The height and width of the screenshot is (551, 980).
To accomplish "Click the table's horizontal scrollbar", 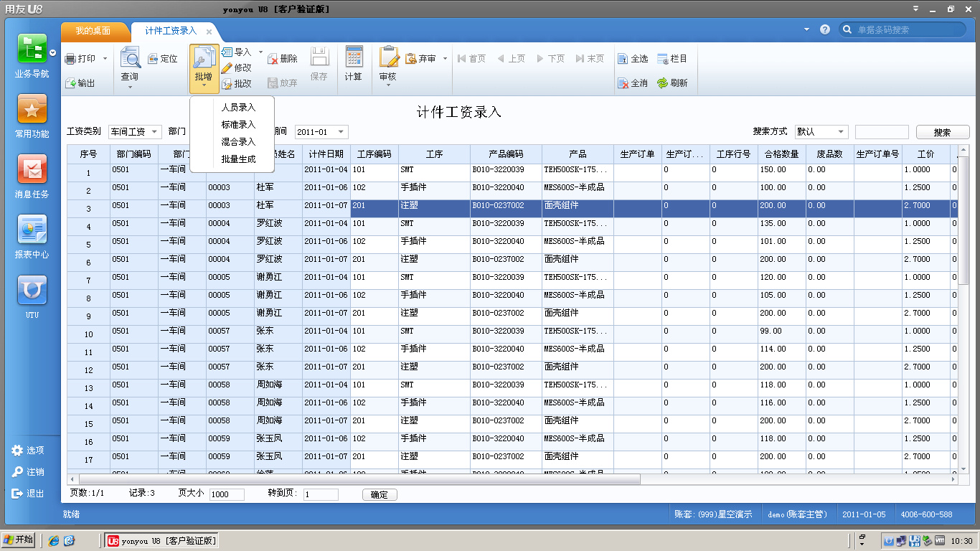I will (359, 479).
